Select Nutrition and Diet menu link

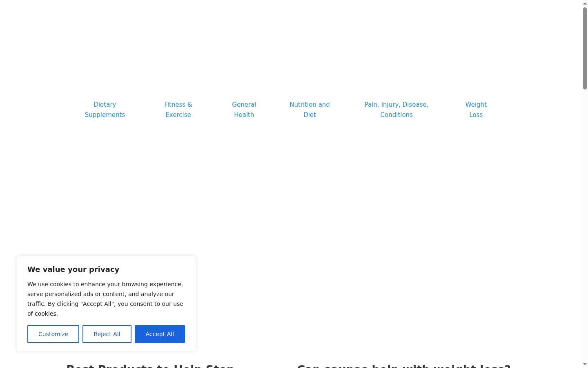pos(310,110)
